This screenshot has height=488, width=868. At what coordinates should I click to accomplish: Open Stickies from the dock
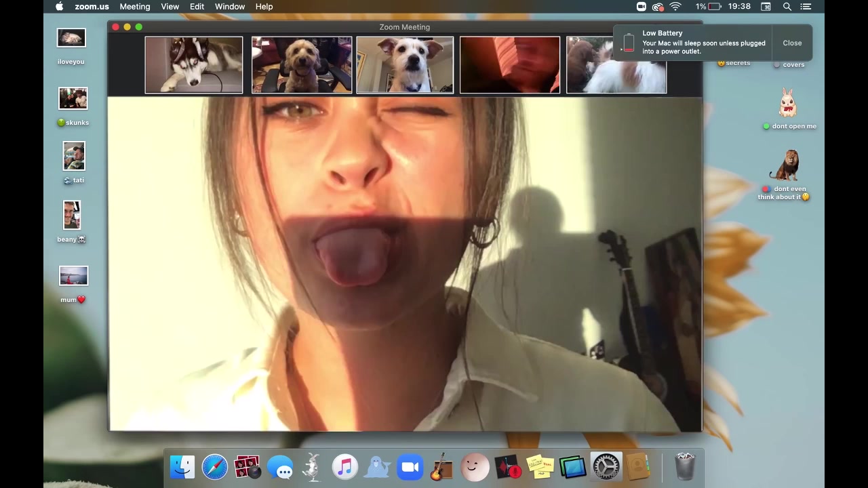click(540, 467)
